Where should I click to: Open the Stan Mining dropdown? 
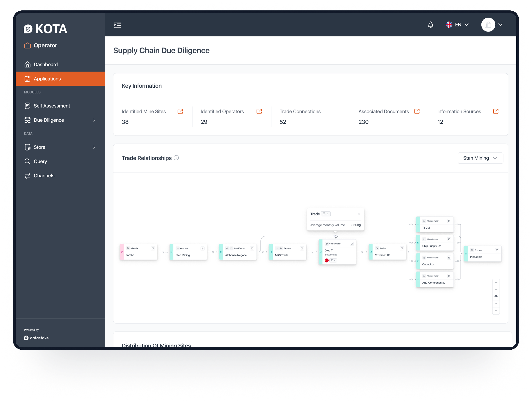tap(480, 158)
